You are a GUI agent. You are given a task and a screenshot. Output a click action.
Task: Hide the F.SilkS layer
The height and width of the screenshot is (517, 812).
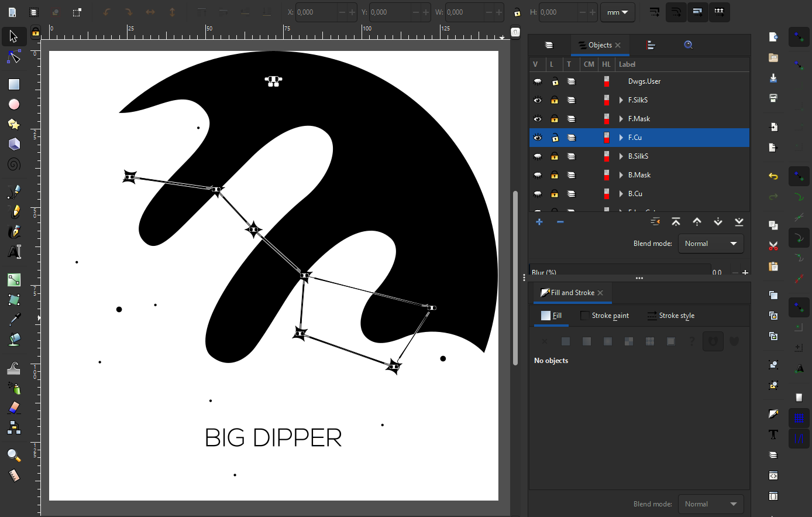538,100
